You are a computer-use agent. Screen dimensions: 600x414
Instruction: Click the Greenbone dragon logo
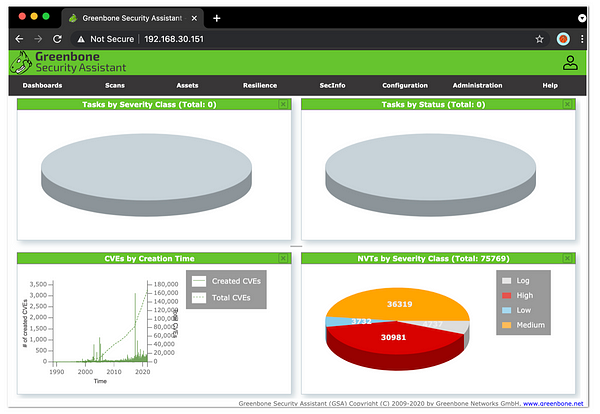pyautogui.click(x=21, y=63)
